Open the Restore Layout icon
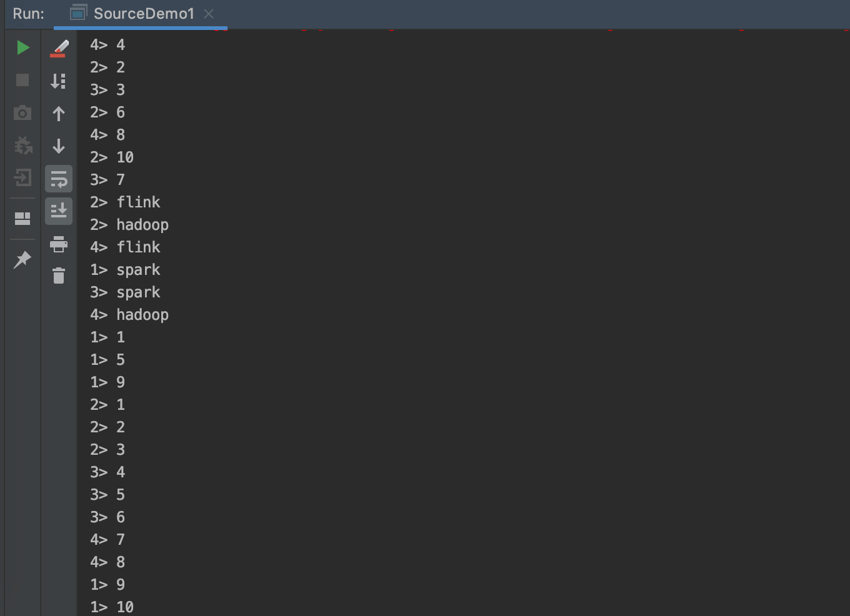This screenshot has width=850, height=616. (22, 218)
